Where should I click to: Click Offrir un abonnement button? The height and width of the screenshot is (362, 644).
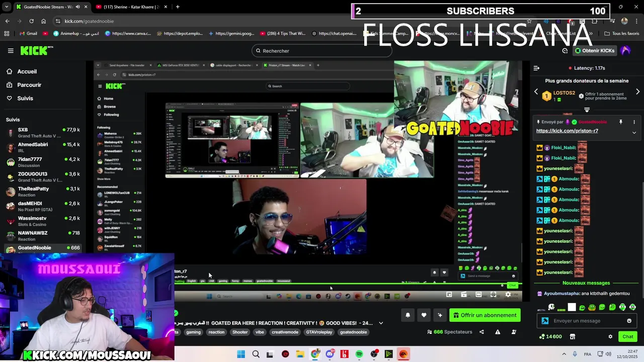[x=485, y=315]
